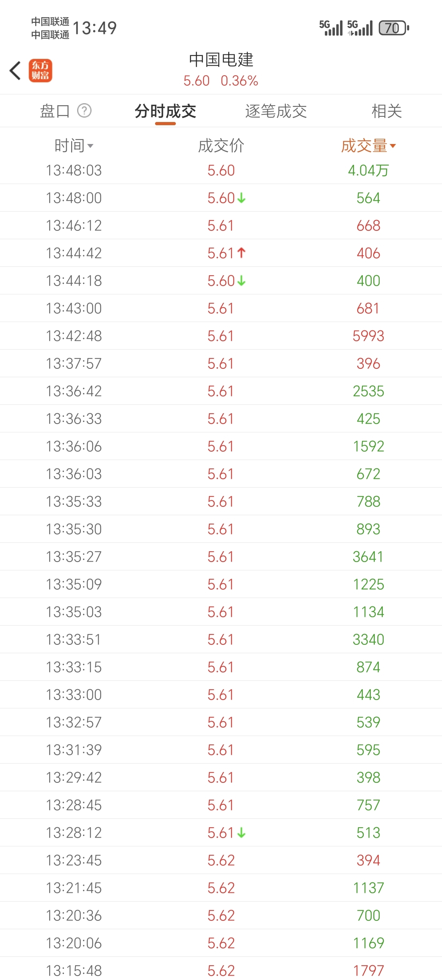Screen dimensions: 442x980
Task: Tap green down arrow in the 13:48:00 row
Action: point(241,198)
